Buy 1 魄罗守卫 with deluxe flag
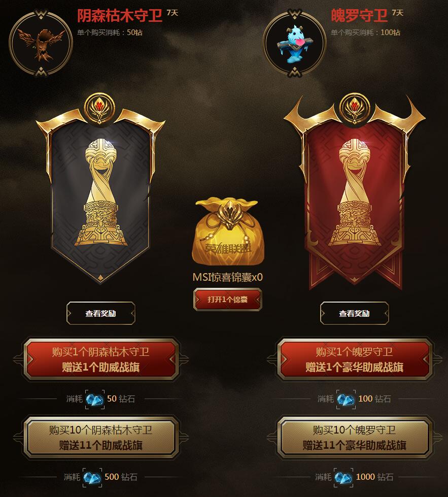The height and width of the screenshot is (497, 448). (x=355, y=359)
